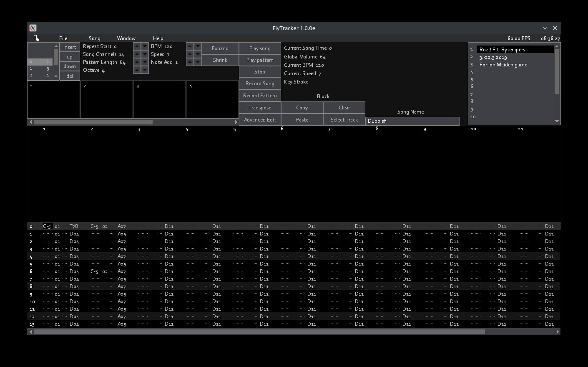
Task: Select order row 0 with pattern 2
Action: tap(40, 62)
